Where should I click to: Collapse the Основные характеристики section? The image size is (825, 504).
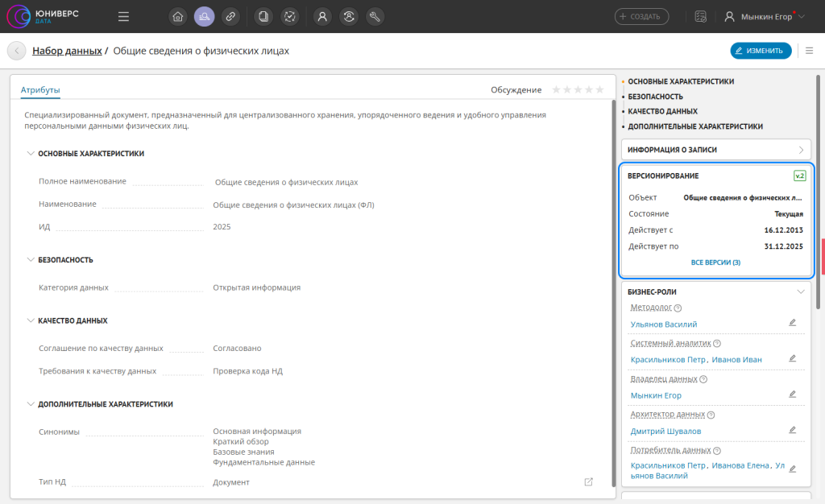(x=31, y=153)
